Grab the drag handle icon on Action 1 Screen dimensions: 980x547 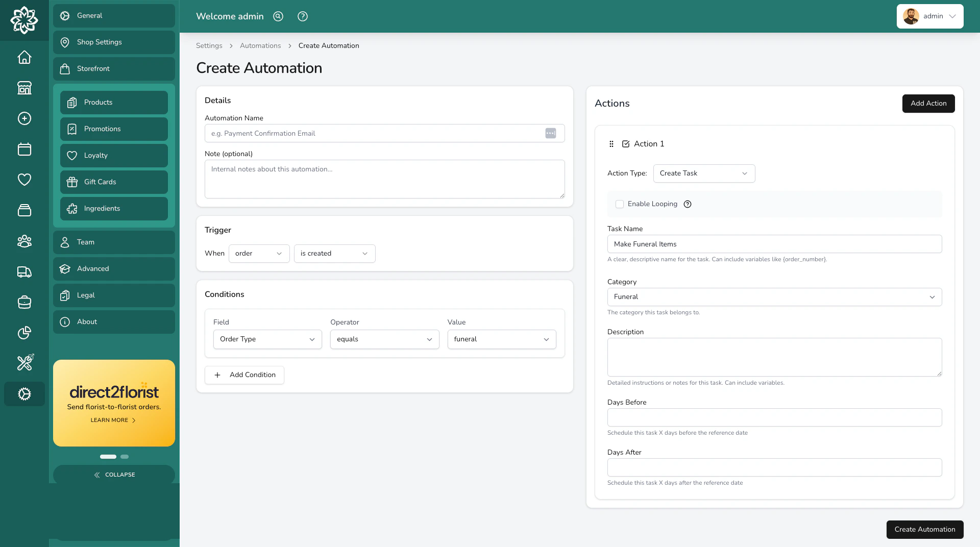pos(611,144)
